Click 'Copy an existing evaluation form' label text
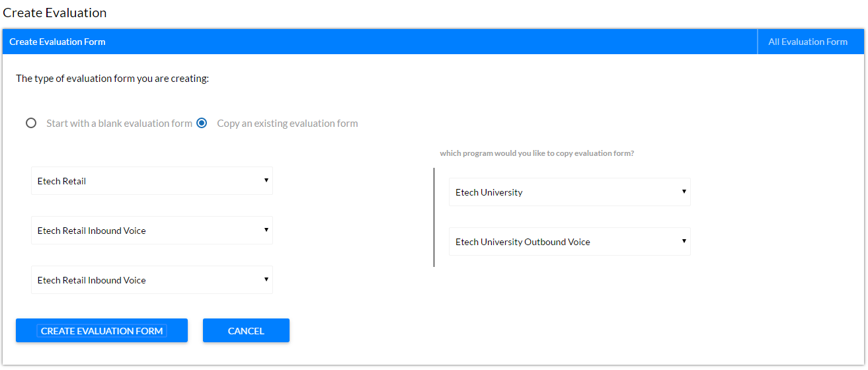 (x=288, y=124)
